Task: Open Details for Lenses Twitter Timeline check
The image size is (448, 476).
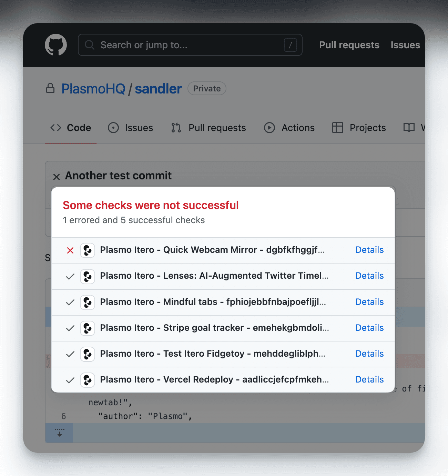Action: pyautogui.click(x=369, y=276)
